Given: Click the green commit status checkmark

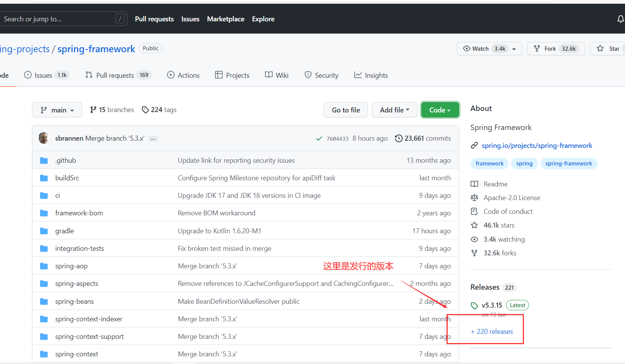Looking at the screenshot, I should click(x=319, y=139).
